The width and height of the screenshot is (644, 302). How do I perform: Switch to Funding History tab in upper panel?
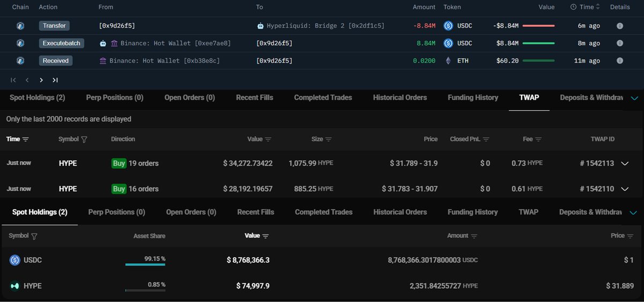pos(472,98)
